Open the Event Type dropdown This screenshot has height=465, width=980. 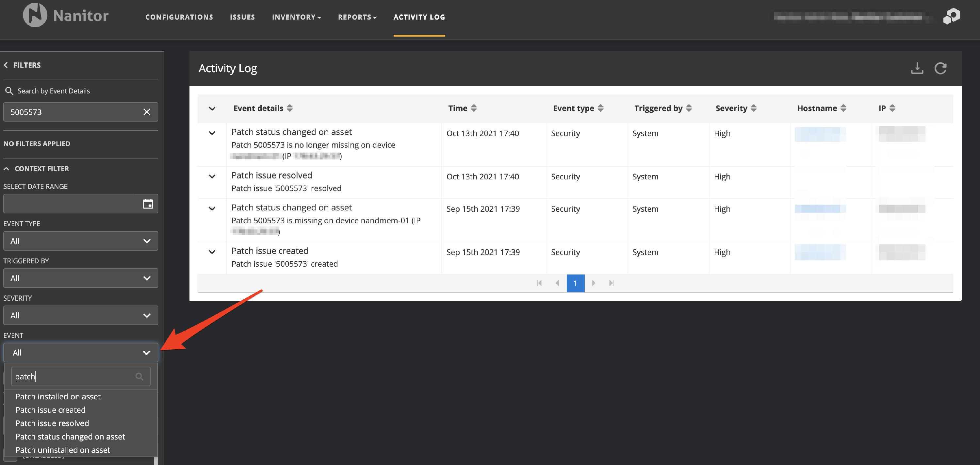coord(80,241)
